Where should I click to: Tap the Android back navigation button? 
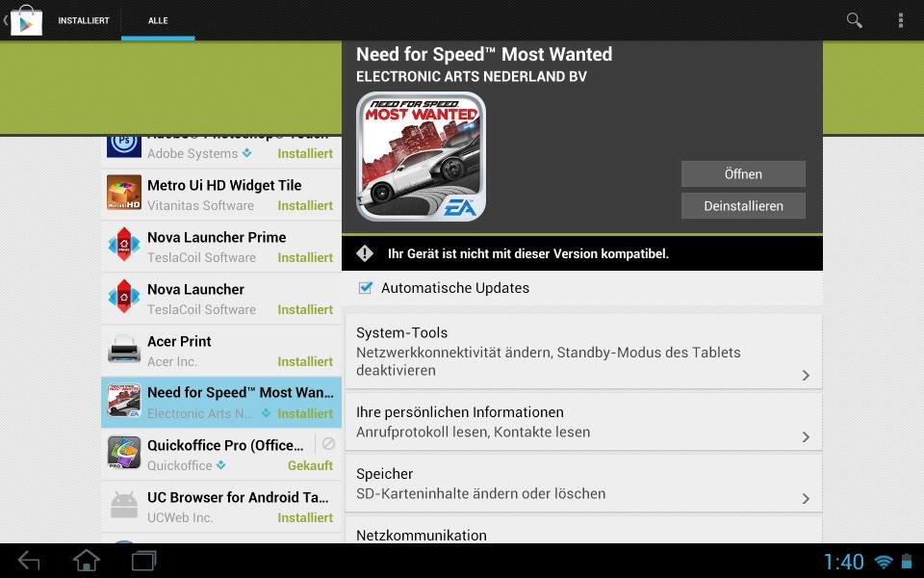pyautogui.click(x=28, y=561)
